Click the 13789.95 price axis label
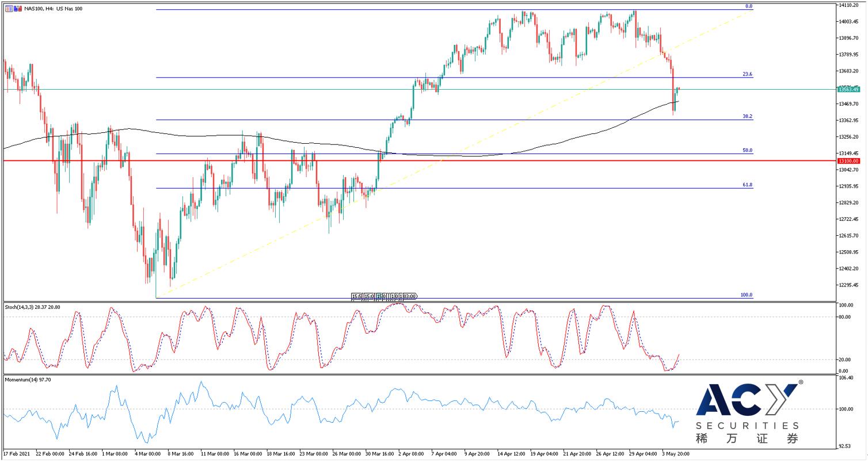The height and width of the screenshot is (463, 868). [x=850, y=54]
